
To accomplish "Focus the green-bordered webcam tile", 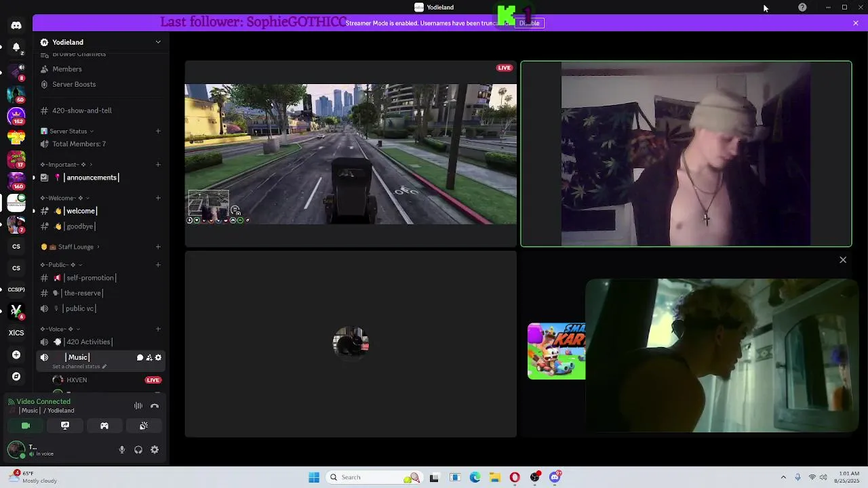I will tap(686, 154).
